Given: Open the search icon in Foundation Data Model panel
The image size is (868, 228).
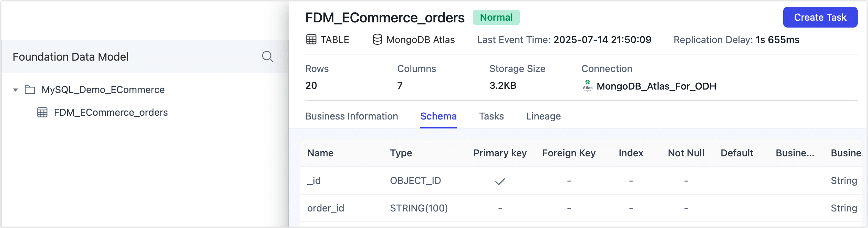Looking at the screenshot, I should tap(268, 56).
